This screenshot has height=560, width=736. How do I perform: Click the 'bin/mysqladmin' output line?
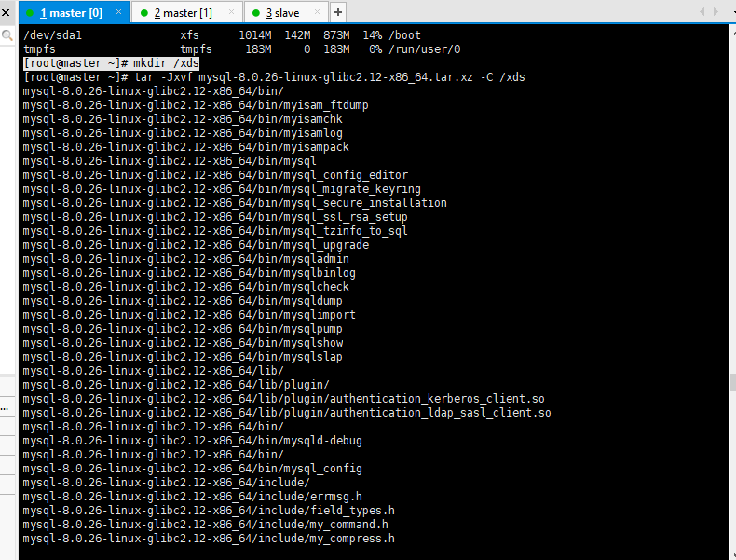(x=186, y=259)
